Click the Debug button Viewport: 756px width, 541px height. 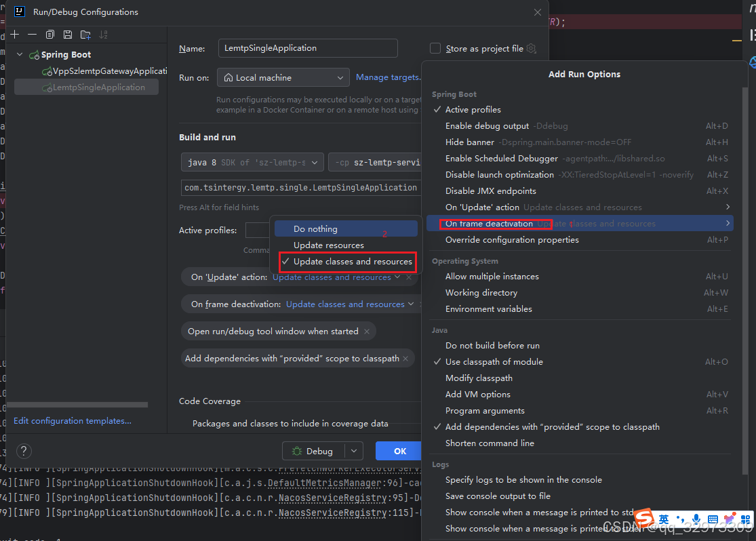[x=314, y=451]
